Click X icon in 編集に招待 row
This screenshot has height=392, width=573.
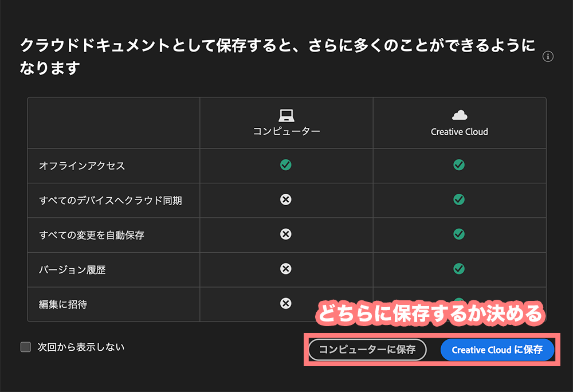(286, 303)
